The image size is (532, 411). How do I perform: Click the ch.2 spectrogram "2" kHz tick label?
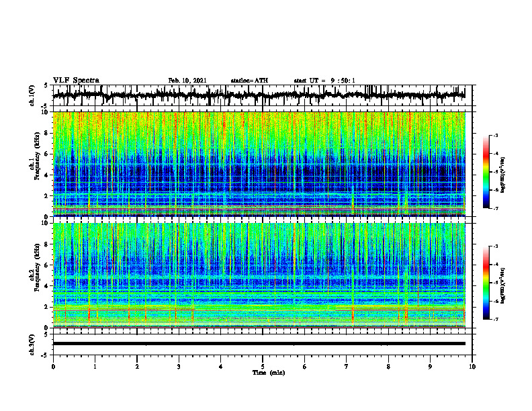click(x=47, y=307)
